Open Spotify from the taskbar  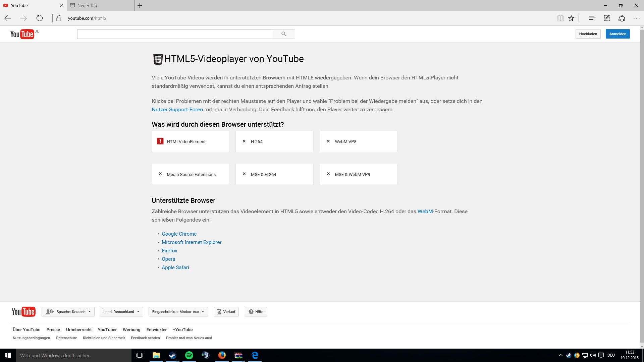point(189,355)
